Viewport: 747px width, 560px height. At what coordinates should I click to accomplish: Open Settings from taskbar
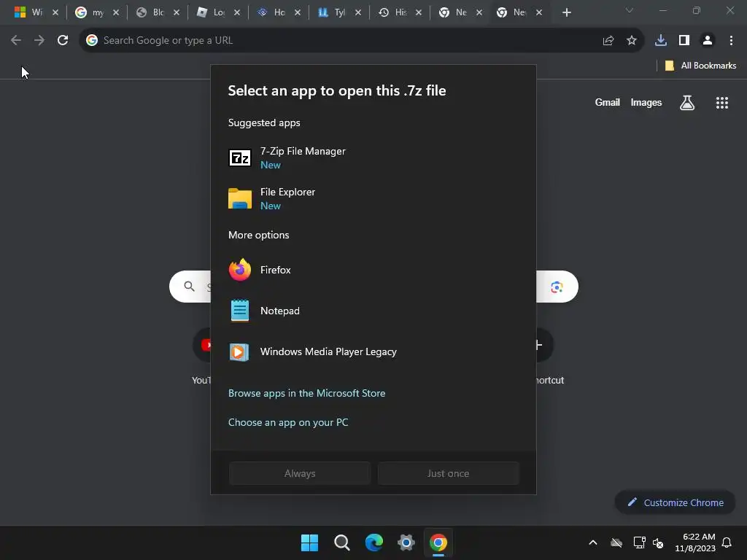(x=406, y=542)
